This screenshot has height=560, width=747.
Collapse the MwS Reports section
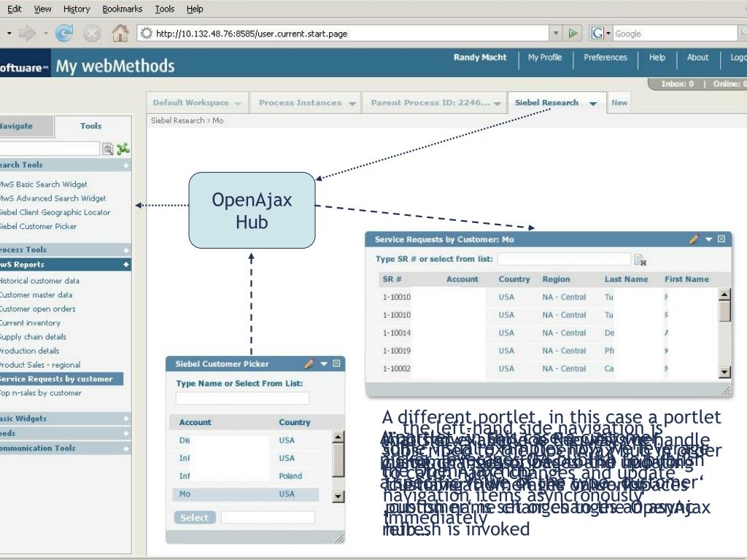[x=126, y=264]
